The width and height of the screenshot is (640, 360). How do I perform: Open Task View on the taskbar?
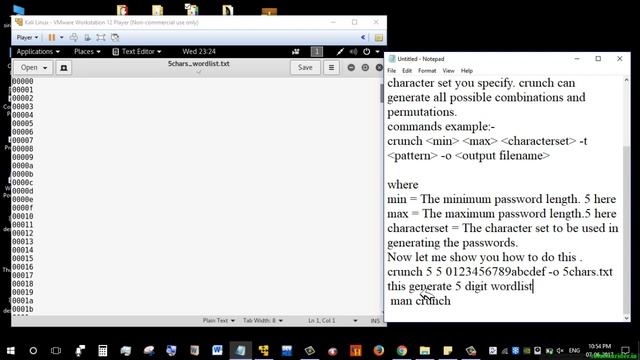[56, 350]
